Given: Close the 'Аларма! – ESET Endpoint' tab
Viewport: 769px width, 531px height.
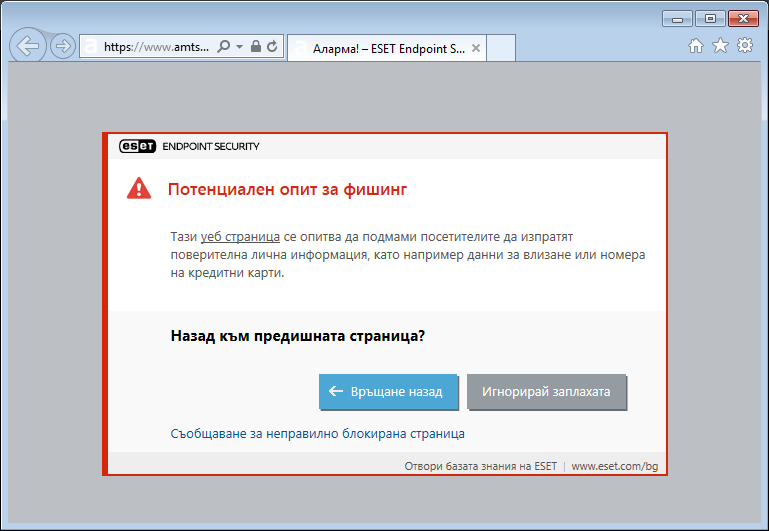Looking at the screenshot, I should point(475,48).
